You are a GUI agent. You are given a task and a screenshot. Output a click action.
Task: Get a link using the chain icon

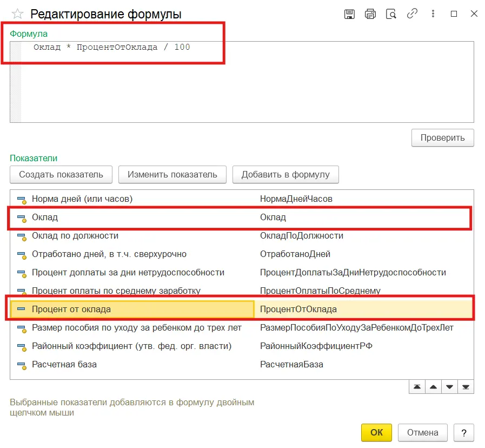coord(412,14)
